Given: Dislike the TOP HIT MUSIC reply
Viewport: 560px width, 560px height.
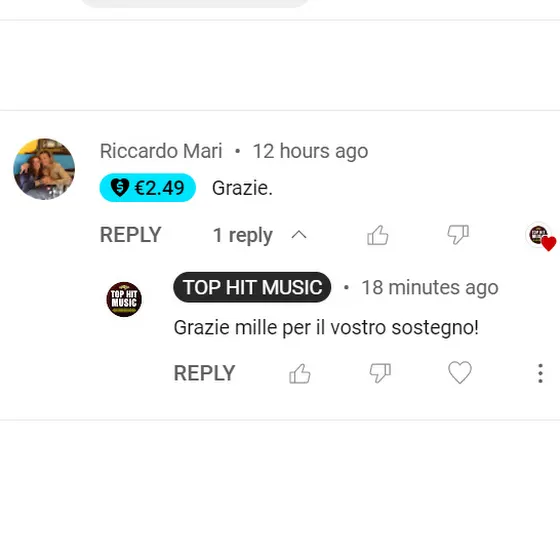Looking at the screenshot, I should pos(380,373).
